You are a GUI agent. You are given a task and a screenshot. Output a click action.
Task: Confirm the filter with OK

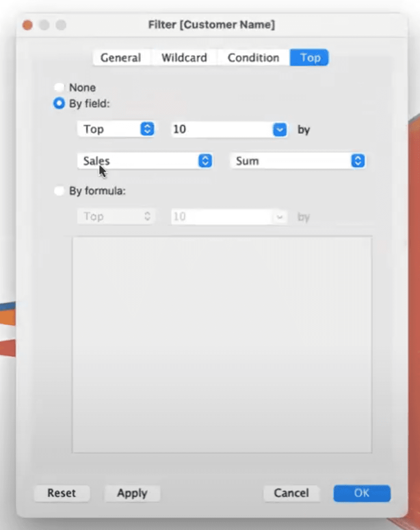(x=361, y=493)
